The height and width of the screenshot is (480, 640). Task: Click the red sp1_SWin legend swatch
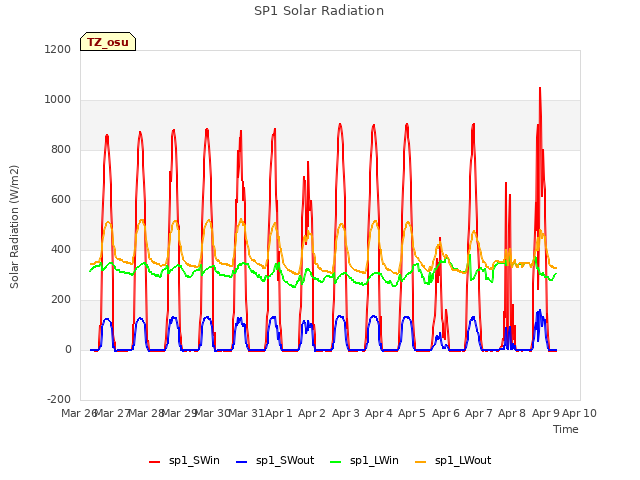pyautogui.click(x=155, y=462)
